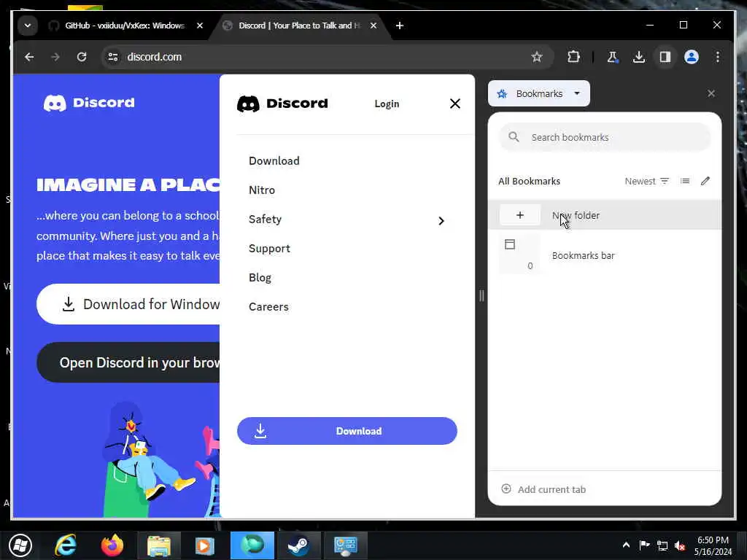Reload the discord.com page
This screenshot has height=560, width=747.
point(82,57)
